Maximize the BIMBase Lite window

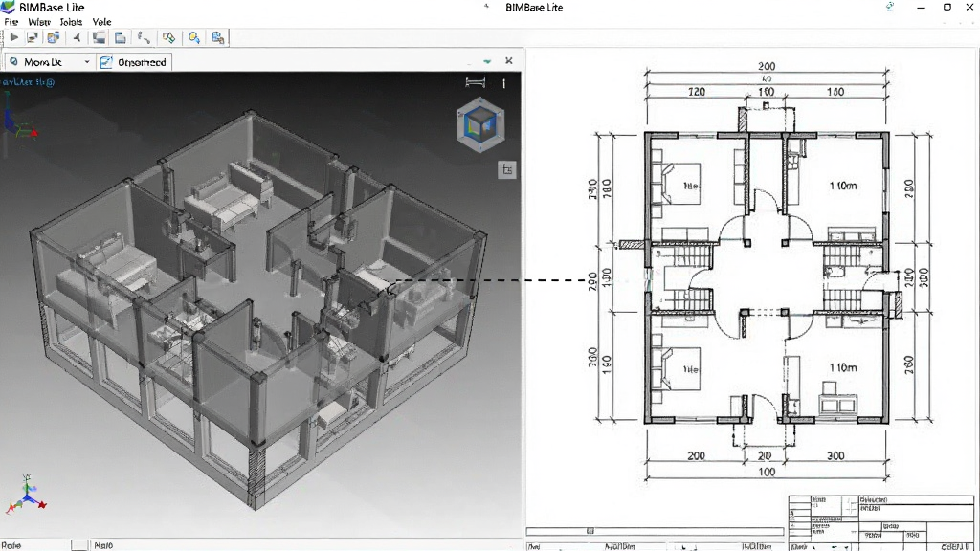[x=947, y=7]
